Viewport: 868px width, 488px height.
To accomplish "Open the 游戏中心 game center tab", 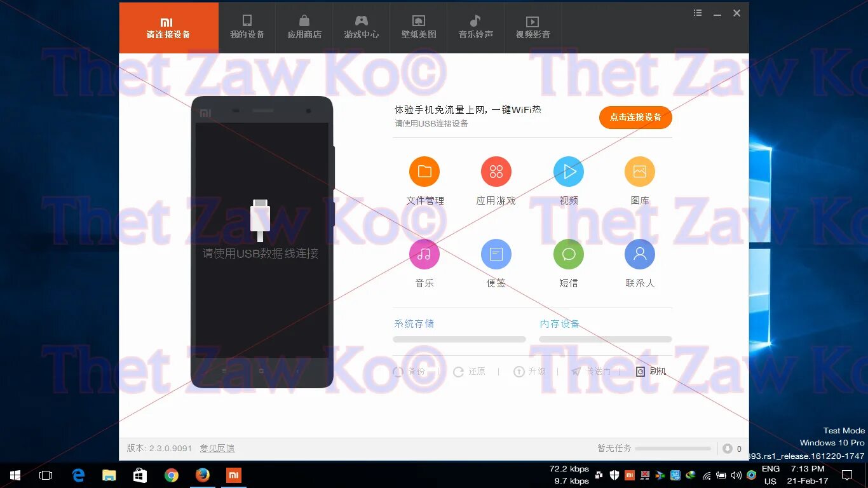I will coord(362,28).
